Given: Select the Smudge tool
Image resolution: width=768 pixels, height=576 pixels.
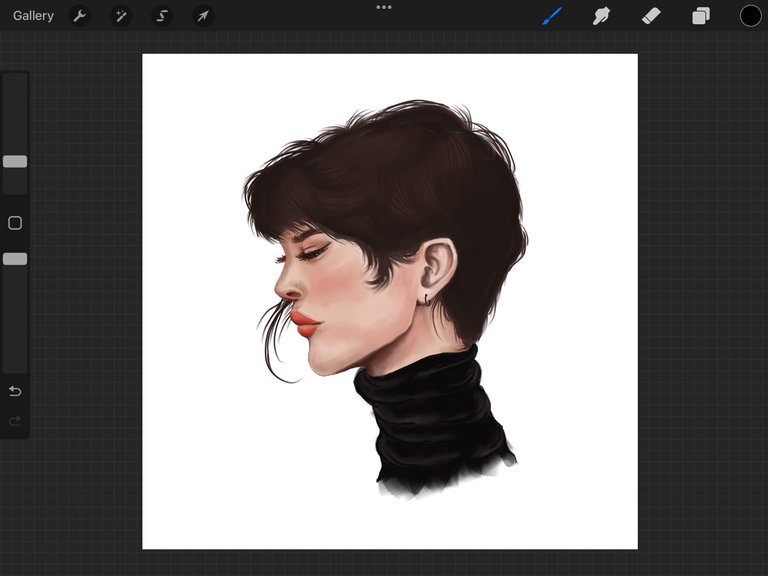Looking at the screenshot, I should (601, 16).
